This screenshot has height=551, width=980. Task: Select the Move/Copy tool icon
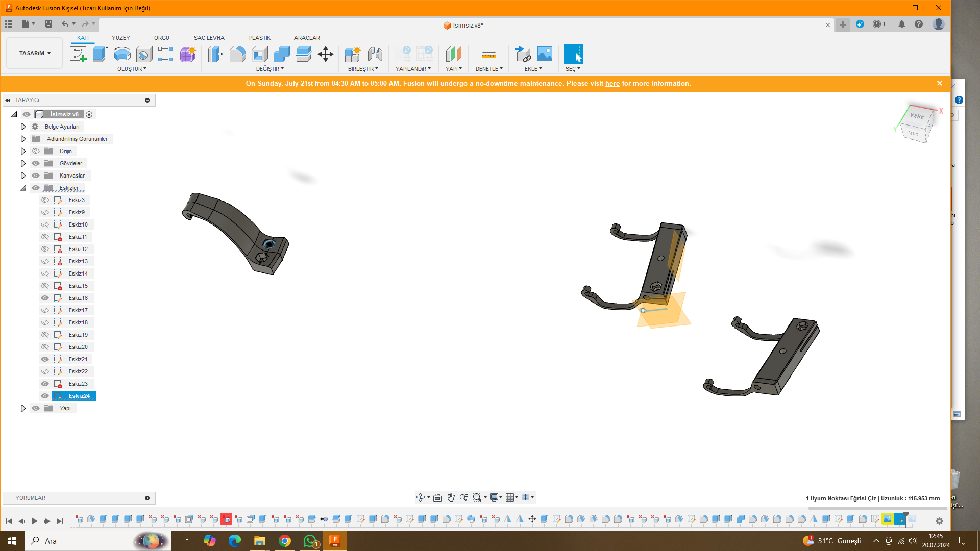coord(326,54)
